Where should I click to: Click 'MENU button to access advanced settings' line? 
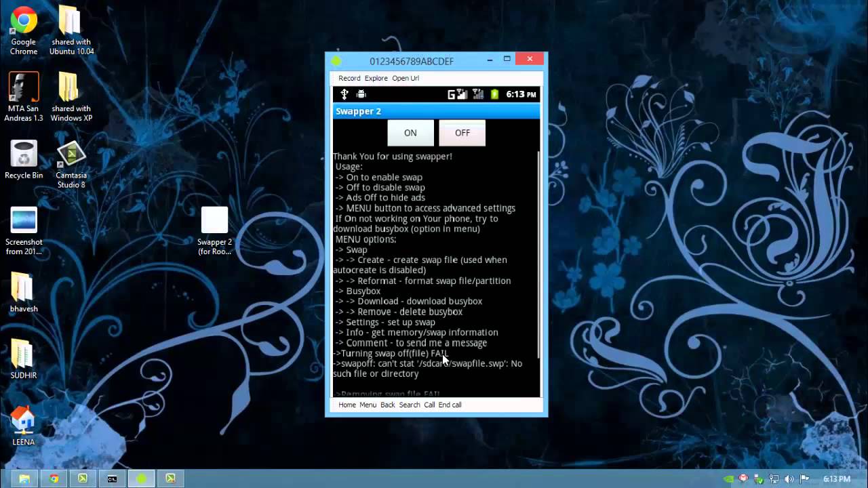point(425,208)
